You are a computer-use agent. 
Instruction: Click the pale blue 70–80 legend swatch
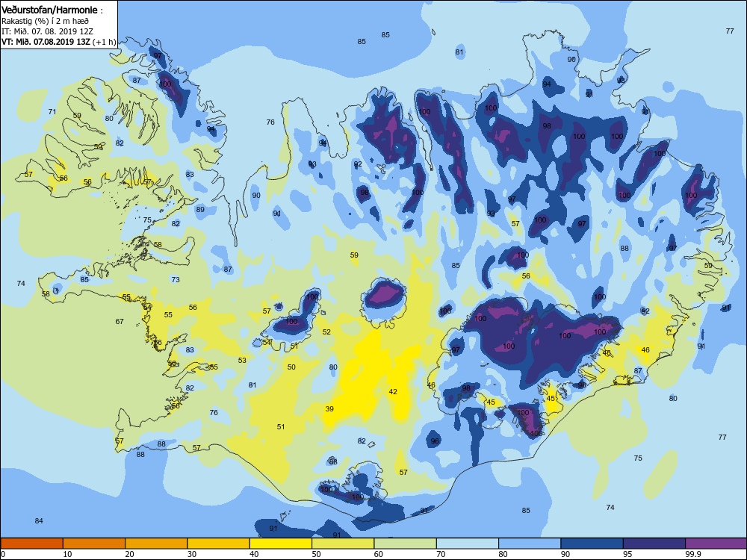tap(468, 544)
